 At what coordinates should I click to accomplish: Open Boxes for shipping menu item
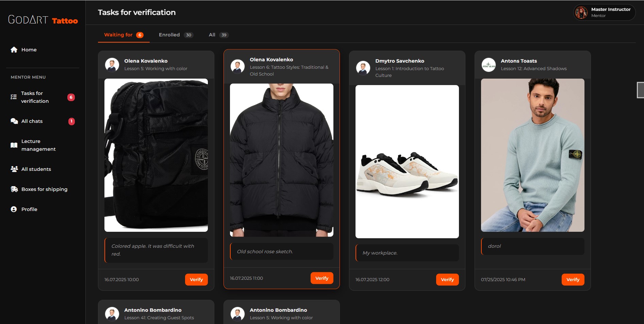click(43, 189)
